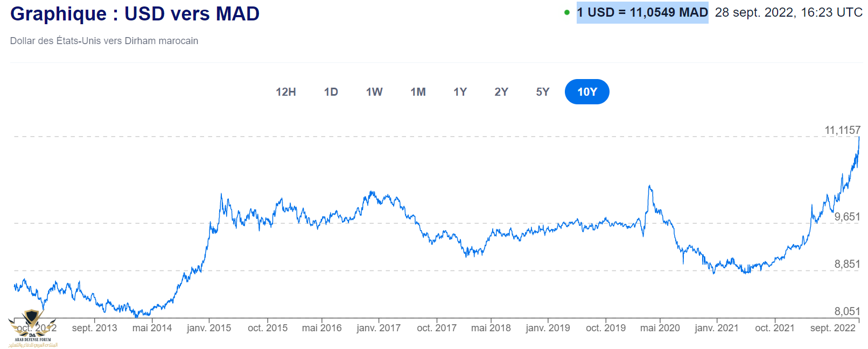Click the 9,651 y-axis label
This screenshot has height=349, width=868.
[847, 217]
